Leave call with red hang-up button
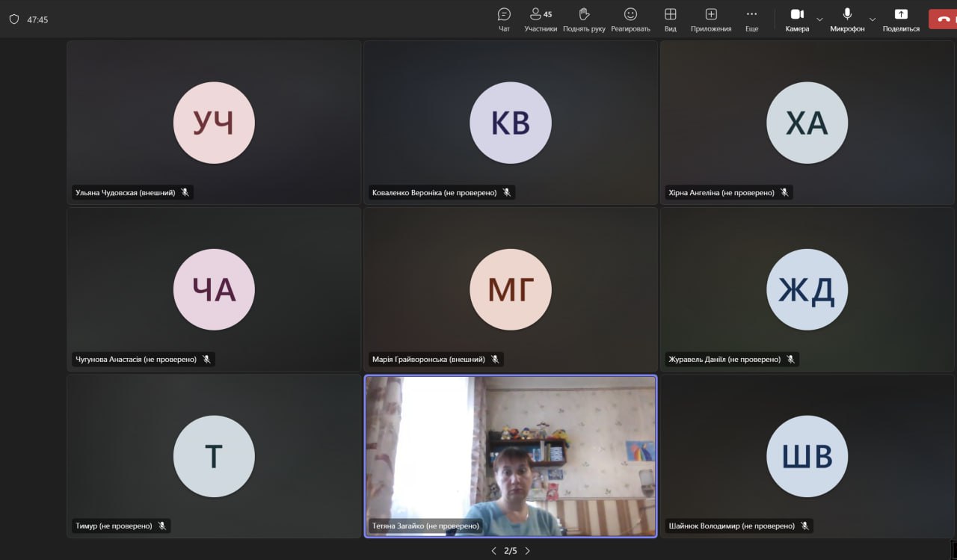957x560 pixels. tap(944, 19)
